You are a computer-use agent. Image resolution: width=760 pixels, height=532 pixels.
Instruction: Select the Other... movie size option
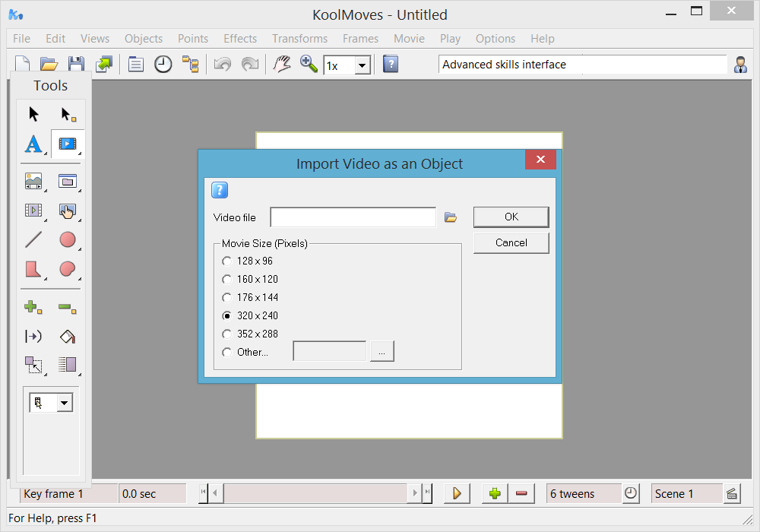pyautogui.click(x=245, y=352)
